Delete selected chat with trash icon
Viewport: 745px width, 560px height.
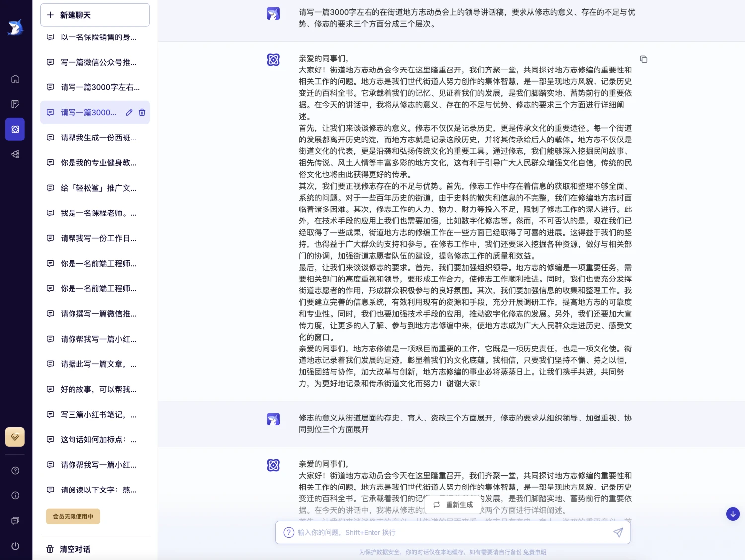(x=142, y=112)
